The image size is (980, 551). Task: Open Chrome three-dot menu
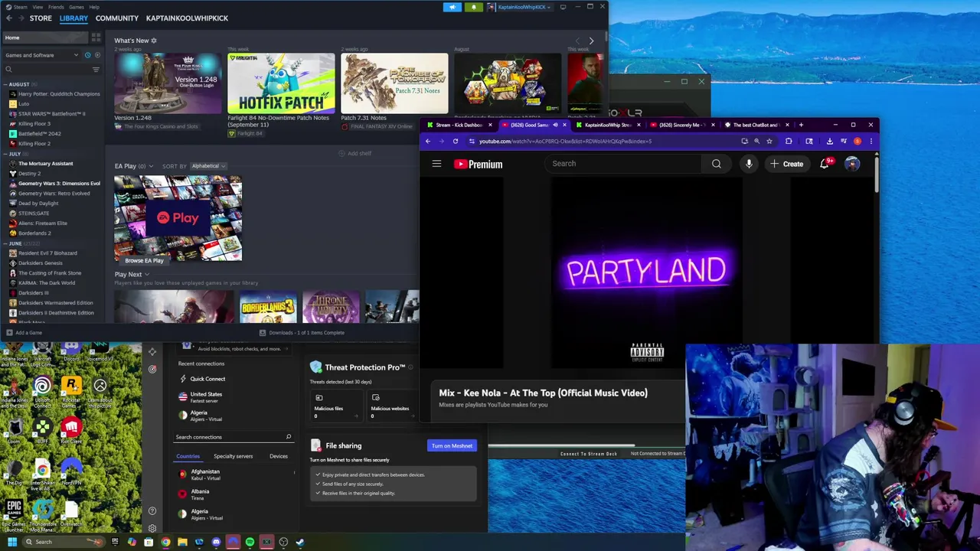coord(871,141)
